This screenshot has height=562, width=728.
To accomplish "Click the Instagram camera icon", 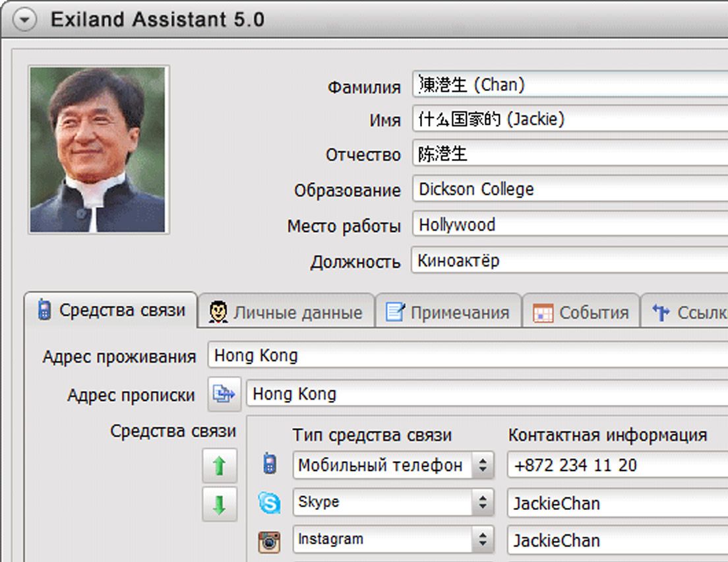I will (269, 542).
